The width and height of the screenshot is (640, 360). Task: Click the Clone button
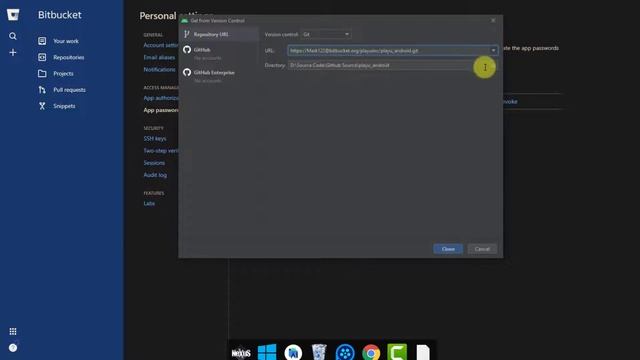pos(448,249)
